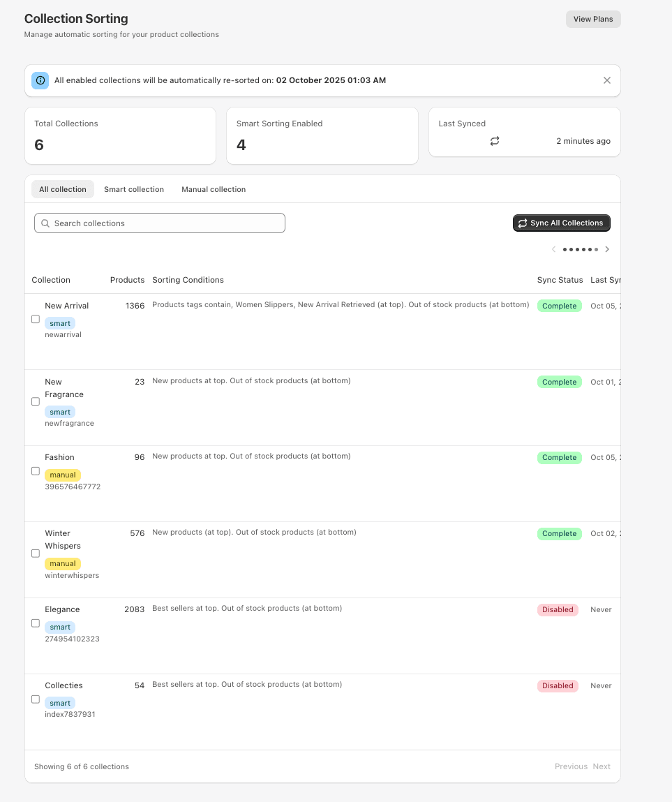Image resolution: width=672 pixels, height=802 pixels.
Task: Click the refresh icon in Last Synced card
Action: pyautogui.click(x=495, y=141)
